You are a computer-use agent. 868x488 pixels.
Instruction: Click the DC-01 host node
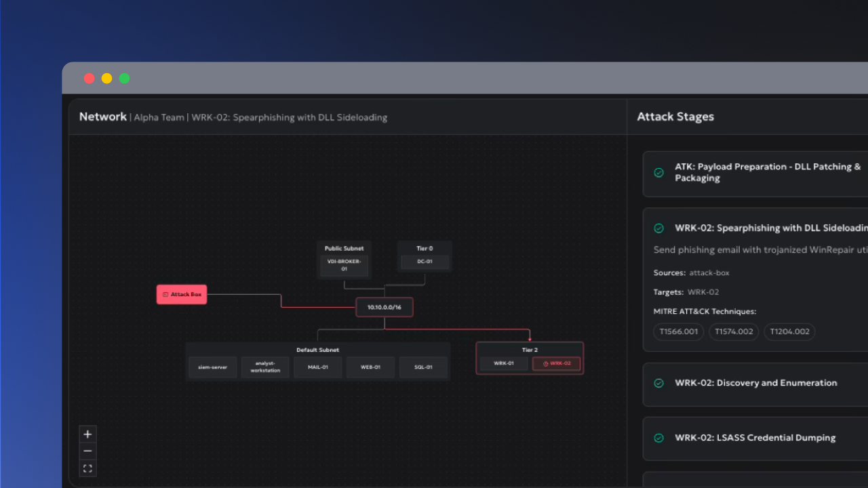point(425,262)
